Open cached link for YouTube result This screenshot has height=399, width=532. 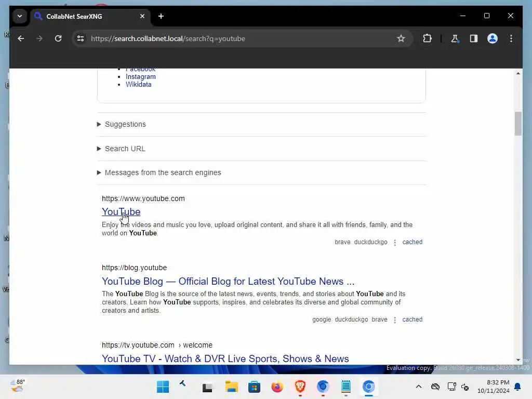point(412,242)
